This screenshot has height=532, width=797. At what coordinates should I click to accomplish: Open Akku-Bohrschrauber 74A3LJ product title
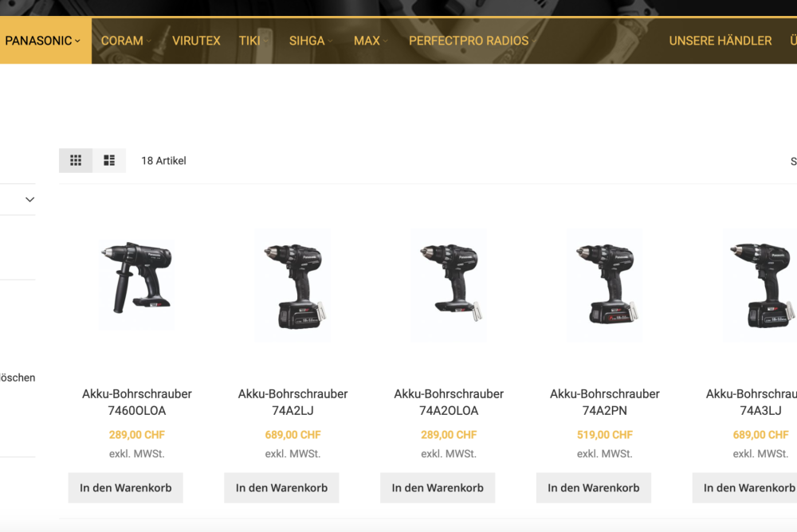point(752,402)
